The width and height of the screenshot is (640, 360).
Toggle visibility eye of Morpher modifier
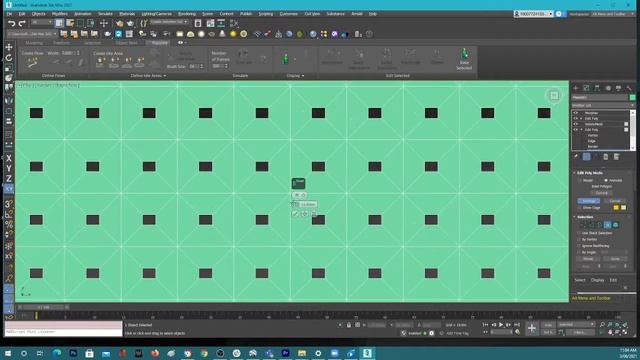[x=576, y=113]
